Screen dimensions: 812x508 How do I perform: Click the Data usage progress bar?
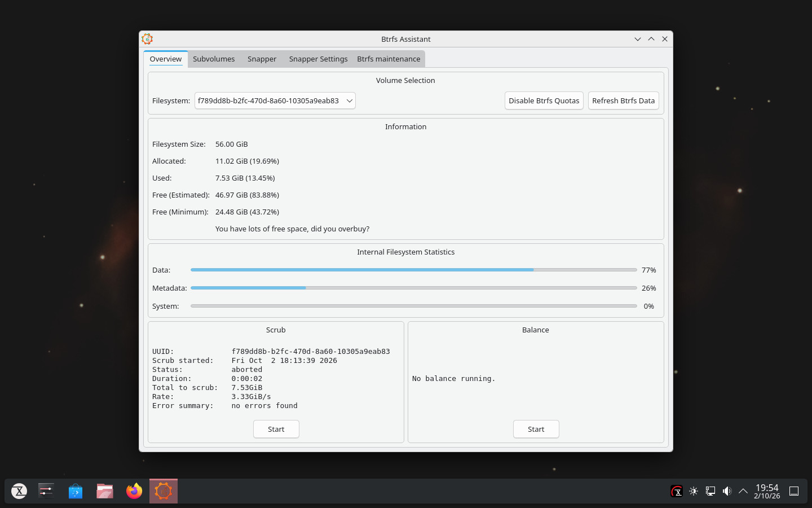(414, 270)
